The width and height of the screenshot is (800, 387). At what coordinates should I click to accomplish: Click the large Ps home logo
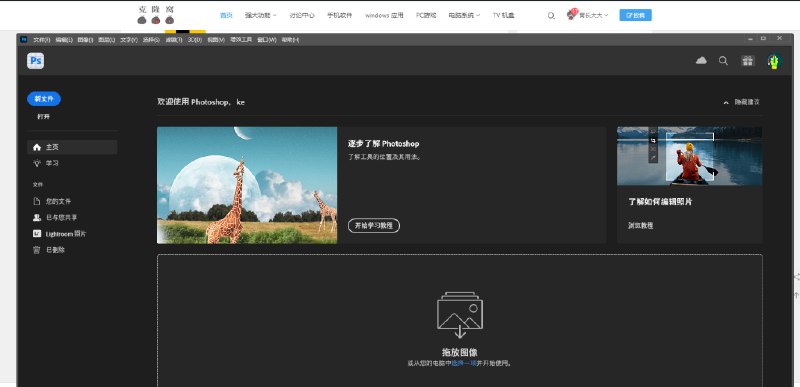coord(35,61)
